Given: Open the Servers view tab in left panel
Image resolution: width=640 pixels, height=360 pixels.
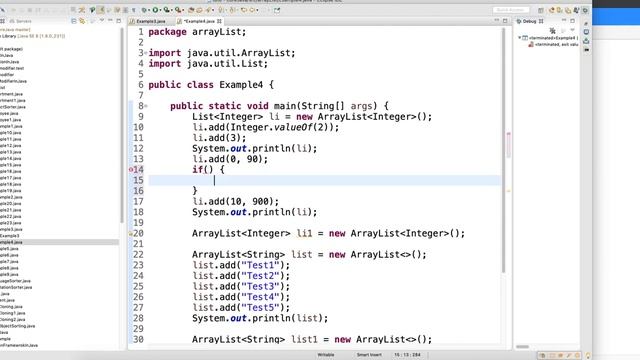Looking at the screenshot, I should point(20,21).
